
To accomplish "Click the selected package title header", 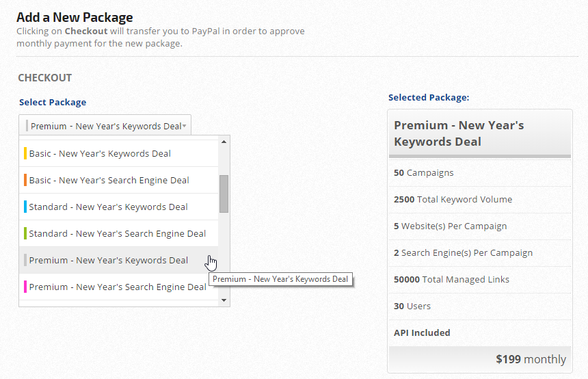I will pos(479,133).
